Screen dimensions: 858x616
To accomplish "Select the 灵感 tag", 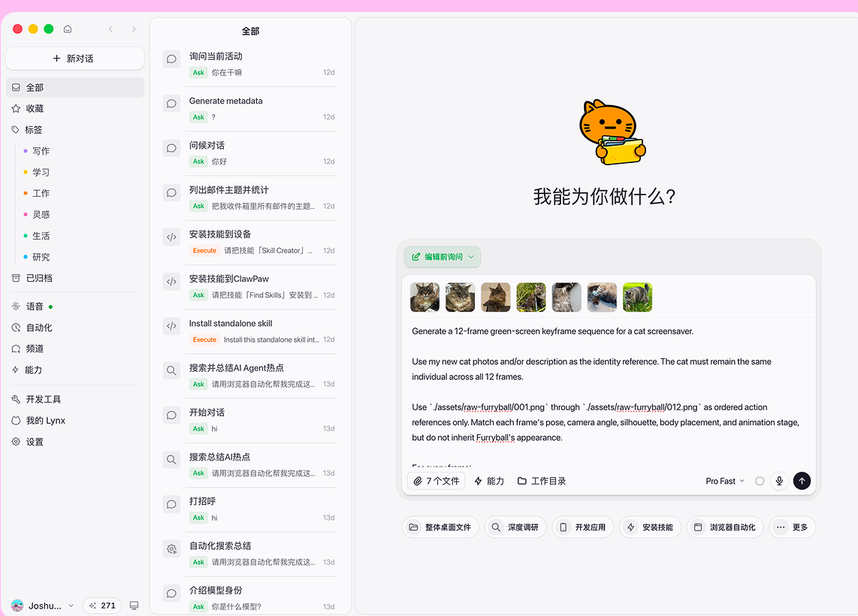I will [x=41, y=214].
